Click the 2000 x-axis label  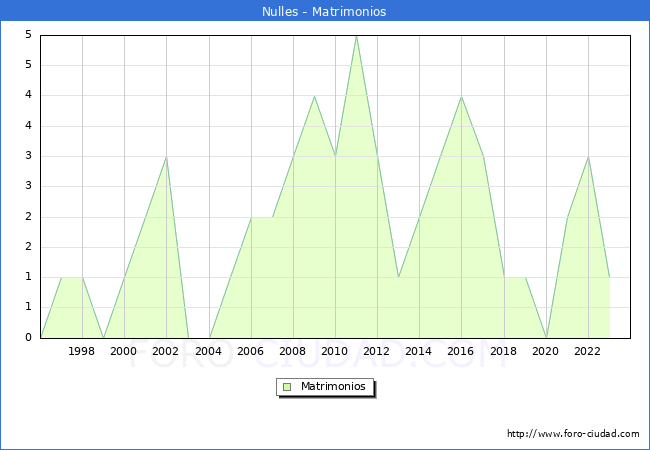coord(123,351)
